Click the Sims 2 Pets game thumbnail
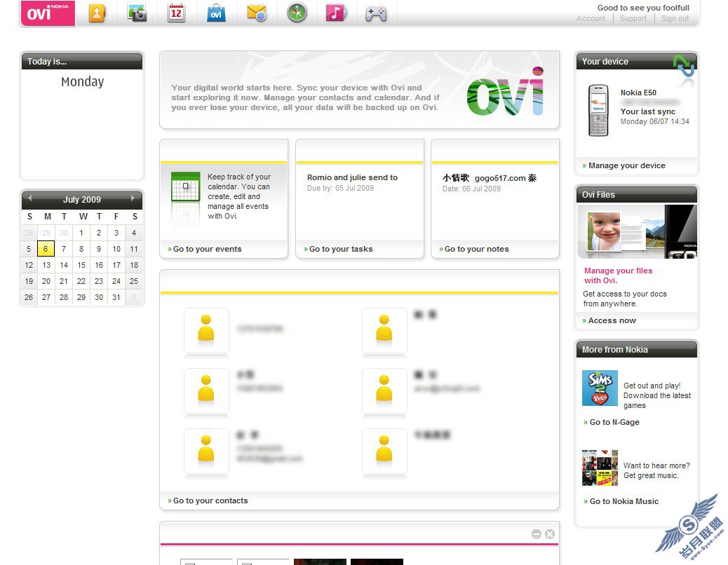The width and height of the screenshot is (728, 565). [600, 388]
